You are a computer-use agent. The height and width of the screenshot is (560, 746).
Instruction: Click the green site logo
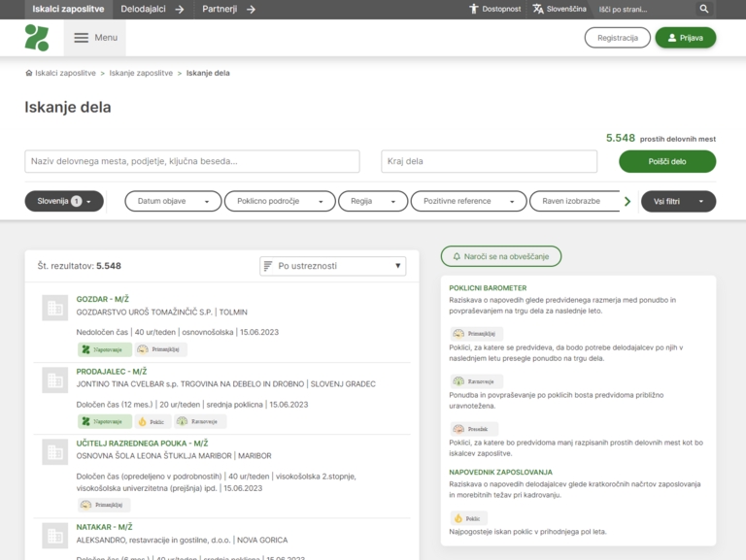pos(37,38)
